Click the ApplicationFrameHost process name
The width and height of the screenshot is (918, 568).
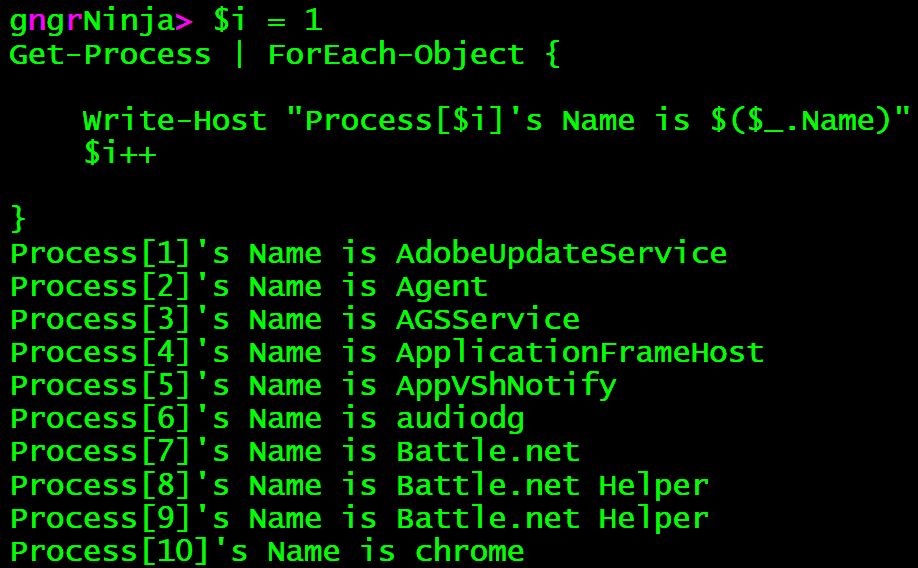[x=579, y=352]
